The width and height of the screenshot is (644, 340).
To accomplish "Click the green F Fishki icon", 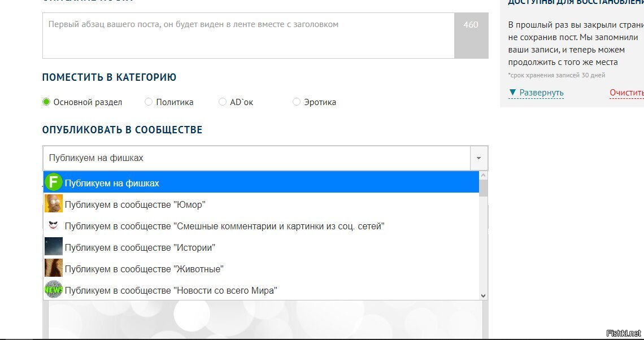I will tap(54, 182).
